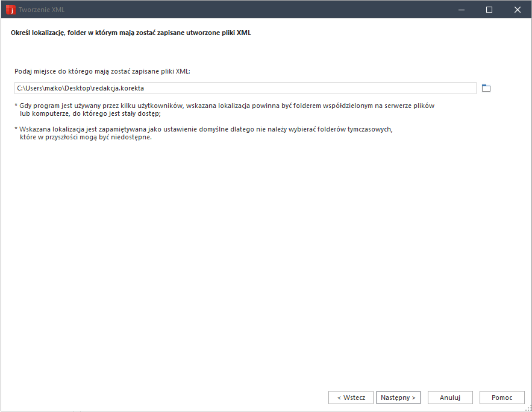Click 'redakcja.korekta' in the path field
532x412 pixels.
(x=118, y=89)
